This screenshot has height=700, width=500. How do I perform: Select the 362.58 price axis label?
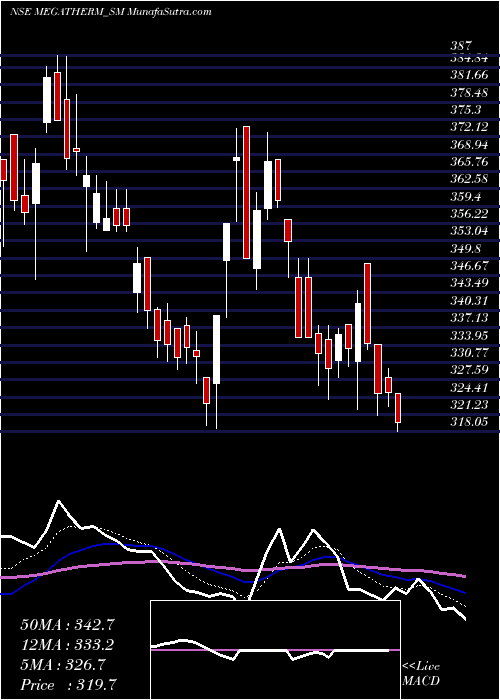pos(469,179)
